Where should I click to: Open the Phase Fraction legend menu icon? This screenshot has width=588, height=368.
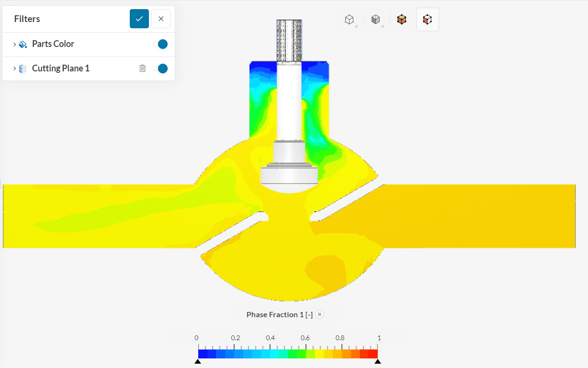click(x=320, y=315)
